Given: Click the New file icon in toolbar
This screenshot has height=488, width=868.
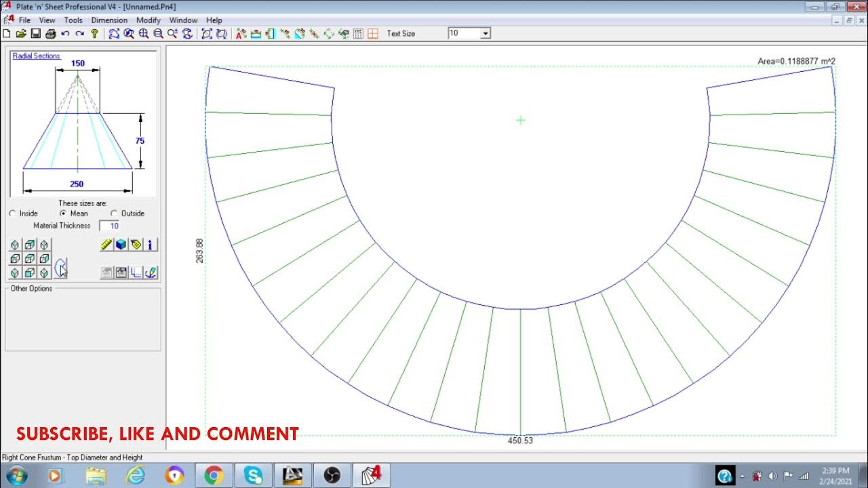Looking at the screenshot, I should pyautogui.click(x=7, y=33).
